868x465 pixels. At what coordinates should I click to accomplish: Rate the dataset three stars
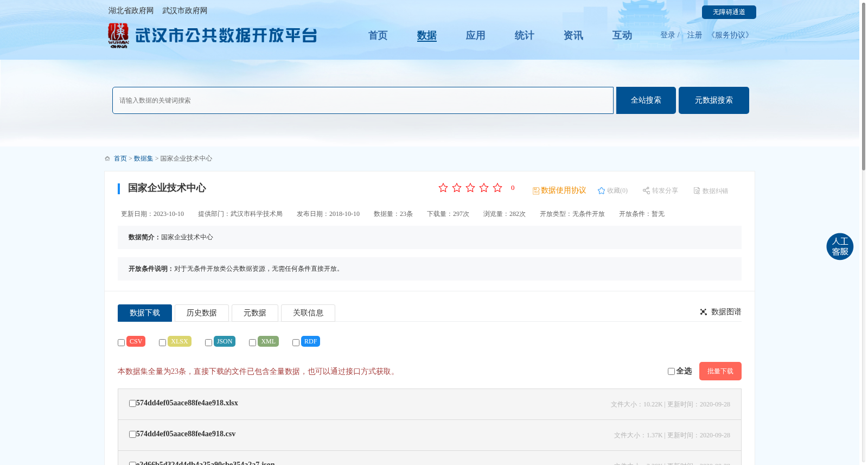(x=470, y=188)
